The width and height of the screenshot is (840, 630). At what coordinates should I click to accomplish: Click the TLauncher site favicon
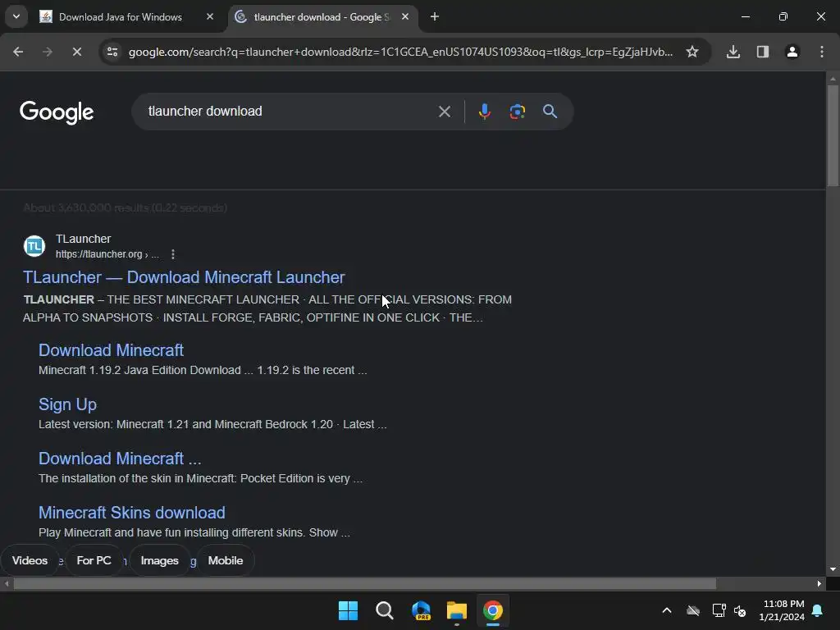[34, 246]
